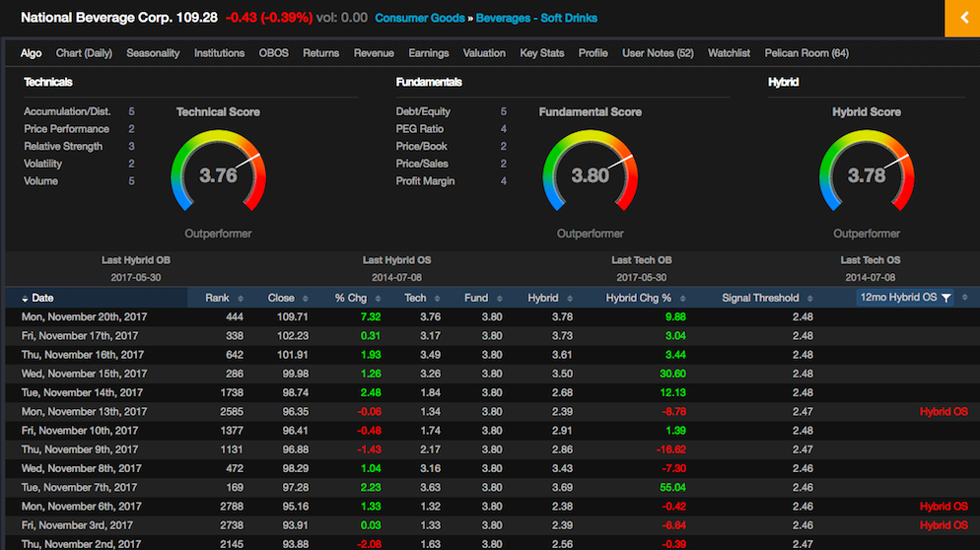The width and height of the screenshot is (980, 550).
Task: Click Price Performance technical metric
Action: (66, 129)
